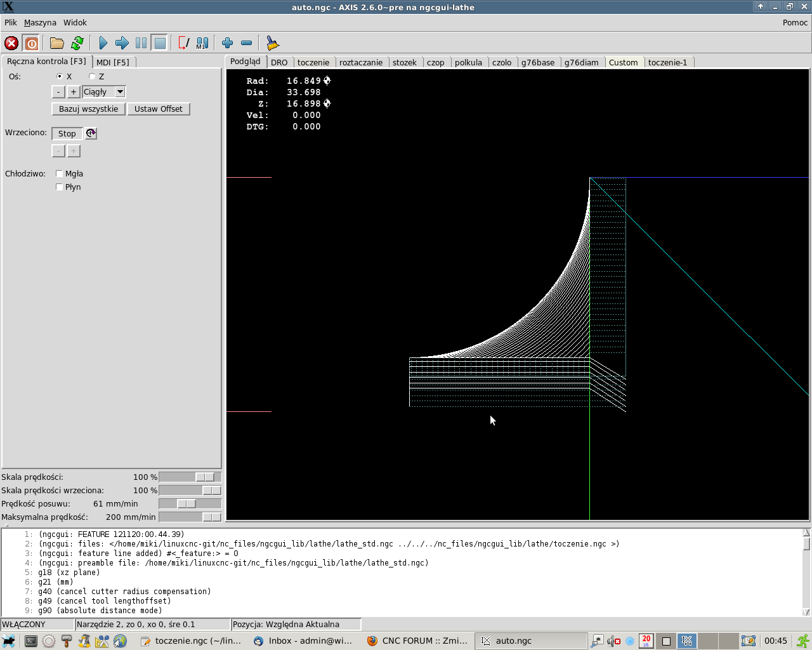Open the roztaczanie tab
Image resolution: width=812 pixels, height=650 pixels.
(361, 62)
